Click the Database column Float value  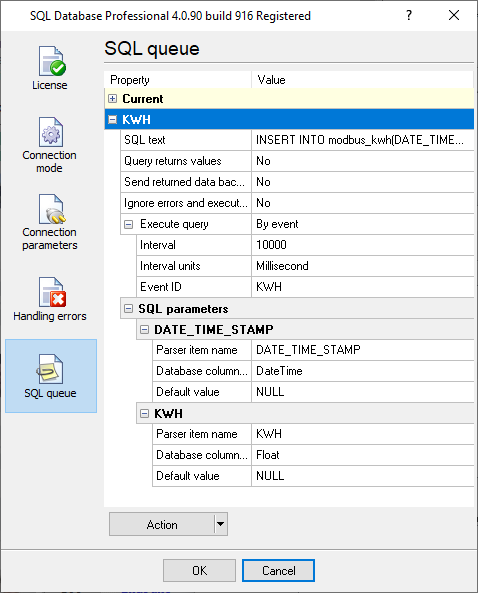point(362,455)
